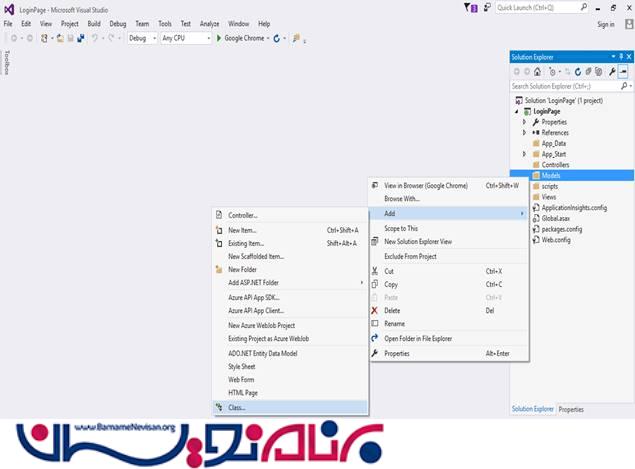This screenshot has width=635, height=469.
Task: Click the browser Refresh toolbar icon
Action: [277, 38]
